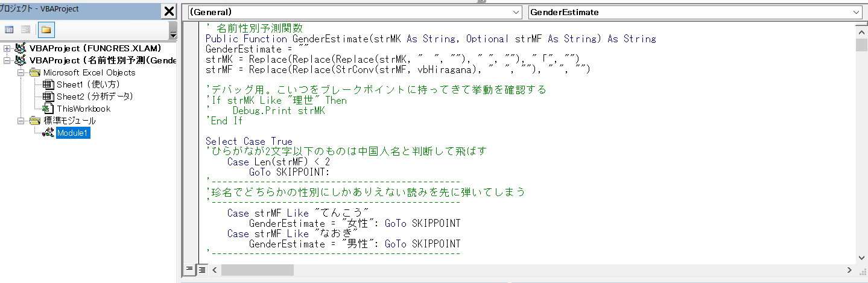Select the 標準モジュール folder label
Image resolution: width=868 pixels, height=283 pixels.
click(x=69, y=121)
